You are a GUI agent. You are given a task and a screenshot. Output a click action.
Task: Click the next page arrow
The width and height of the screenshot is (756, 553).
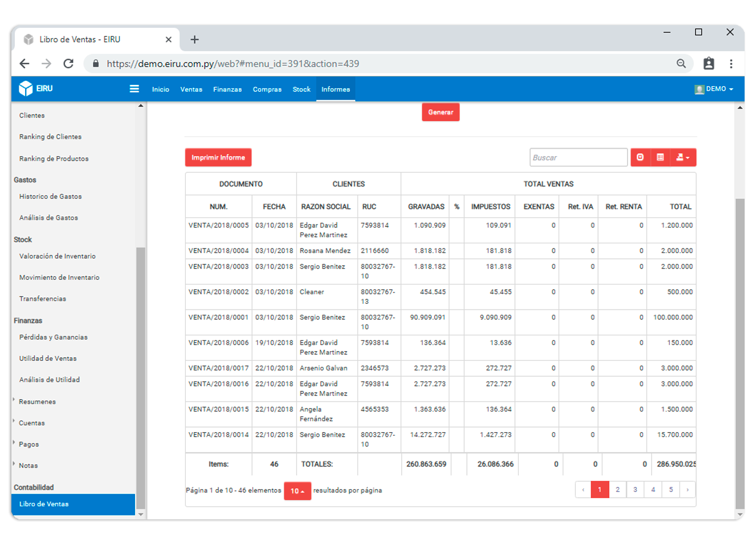(688, 490)
